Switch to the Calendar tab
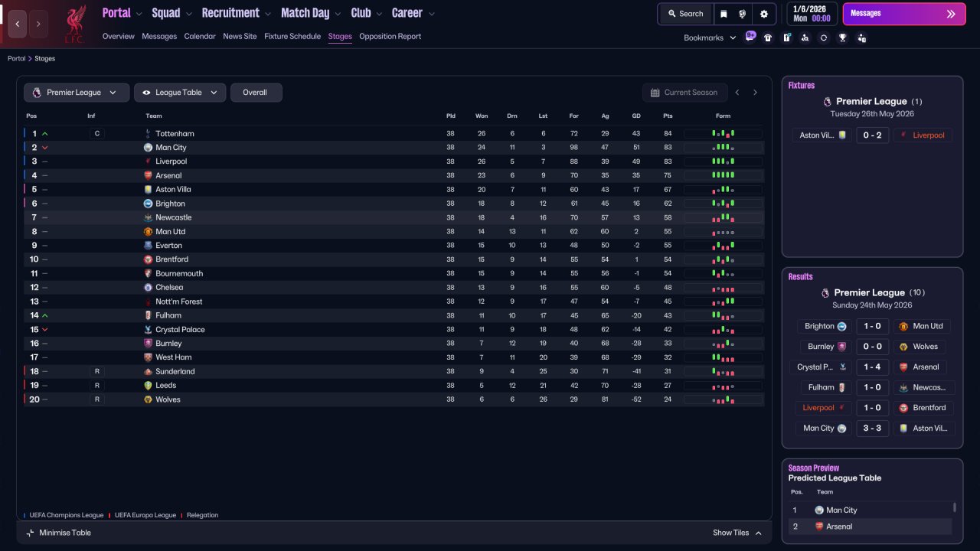This screenshot has width=980, height=551. (x=200, y=36)
